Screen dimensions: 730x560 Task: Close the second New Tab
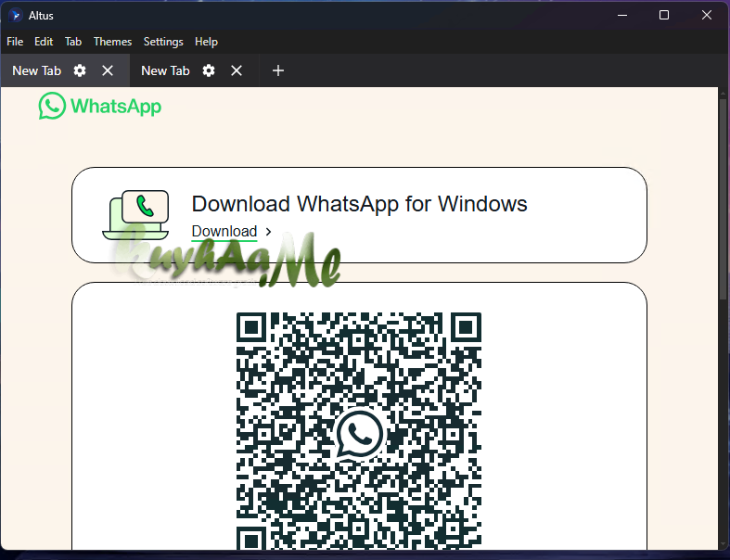[x=237, y=70]
